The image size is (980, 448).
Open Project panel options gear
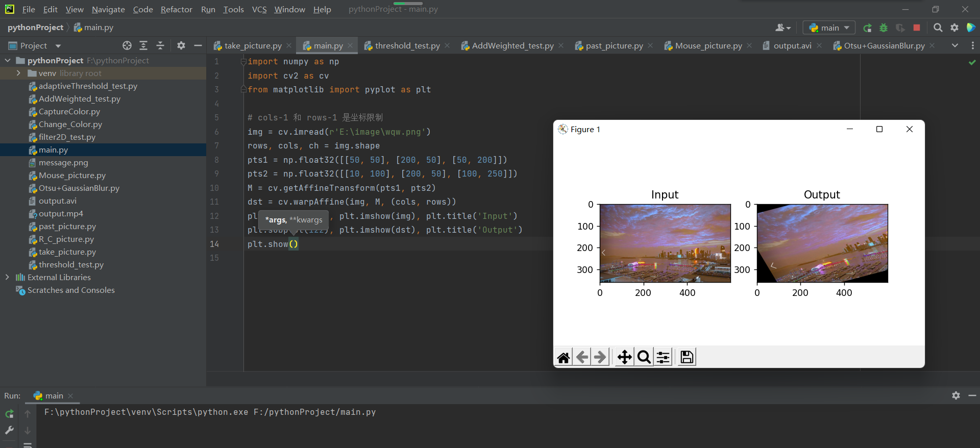[x=181, y=45]
